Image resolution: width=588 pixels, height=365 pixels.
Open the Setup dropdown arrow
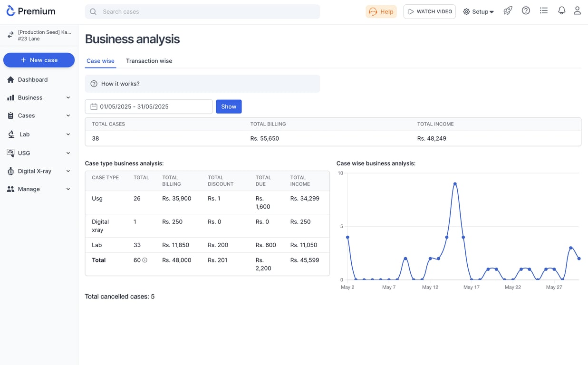492,12
